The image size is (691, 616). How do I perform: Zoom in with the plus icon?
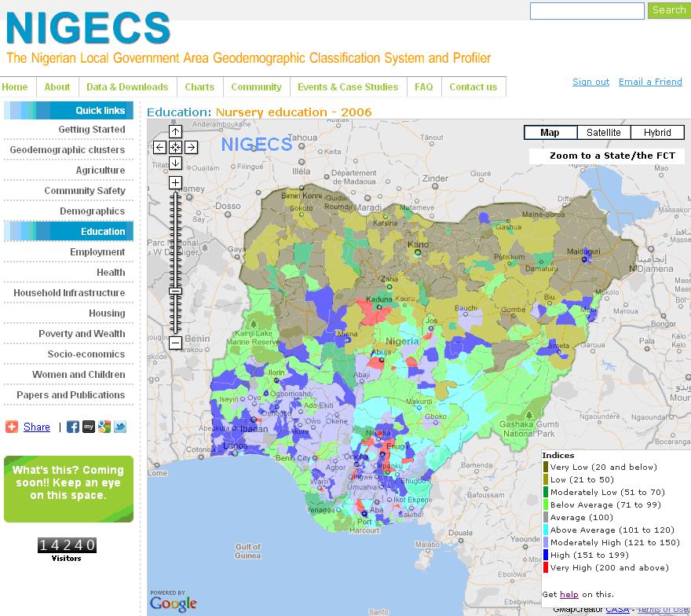[x=175, y=182]
